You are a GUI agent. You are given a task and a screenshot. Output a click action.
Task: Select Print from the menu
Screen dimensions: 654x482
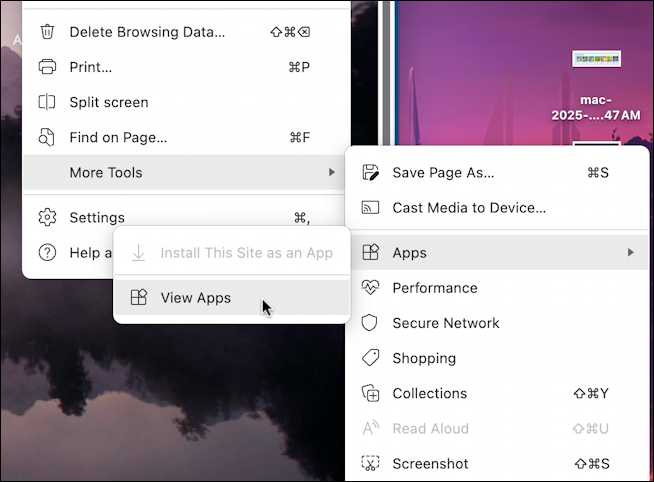click(186, 67)
